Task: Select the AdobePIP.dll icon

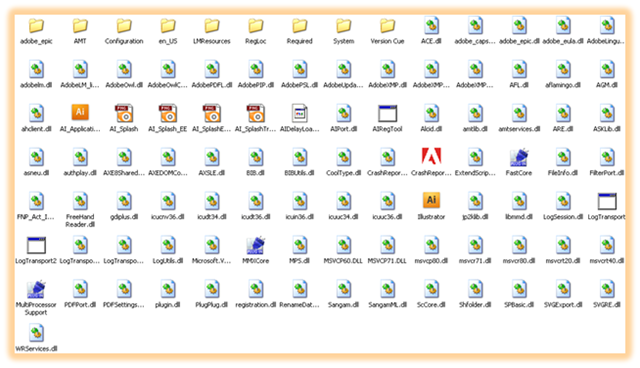Action: [x=256, y=70]
